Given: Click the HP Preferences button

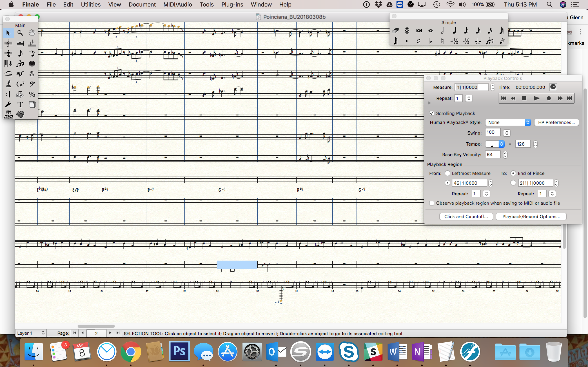Looking at the screenshot, I should [556, 122].
